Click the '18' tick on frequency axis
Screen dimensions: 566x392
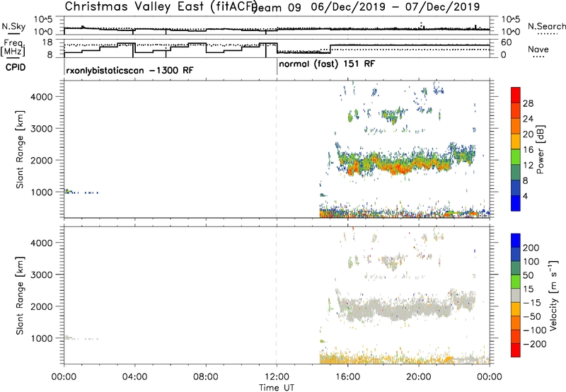click(47, 42)
